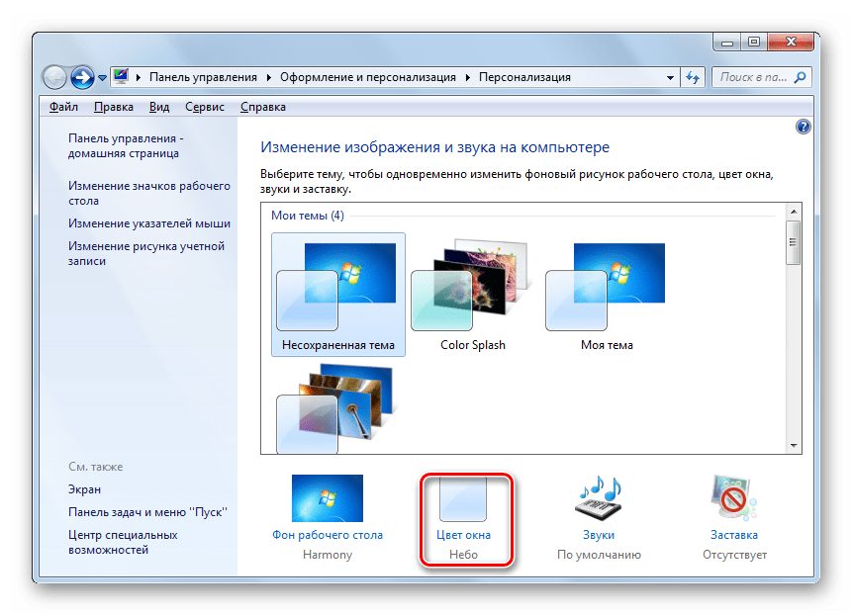This screenshot has width=853, height=616.
Task: Select the partially visible landscape theme thumbnail
Action: (335, 408)
